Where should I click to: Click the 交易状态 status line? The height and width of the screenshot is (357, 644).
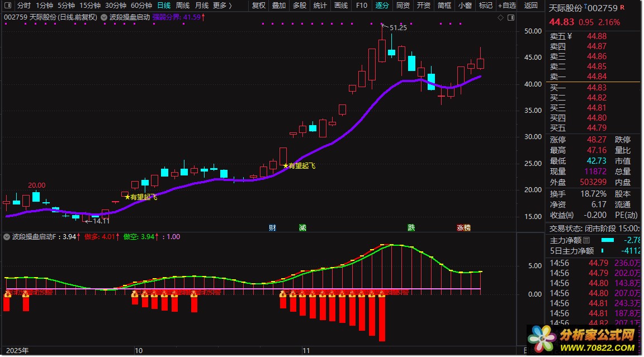[594, 229]
